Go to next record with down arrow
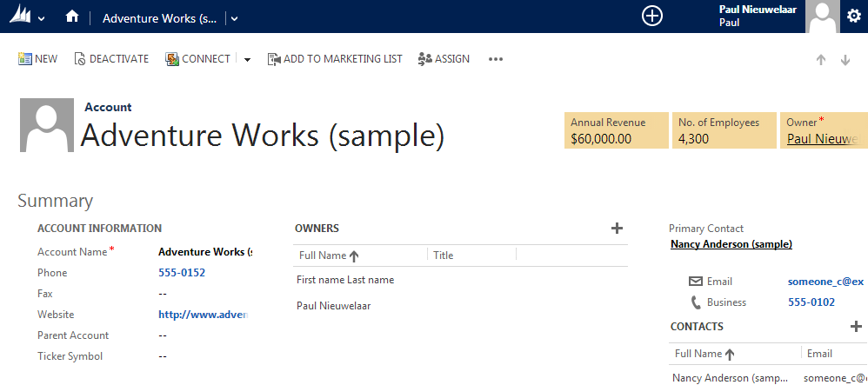The height and width of the screenshot is (385, 868). tap(845, 60)
